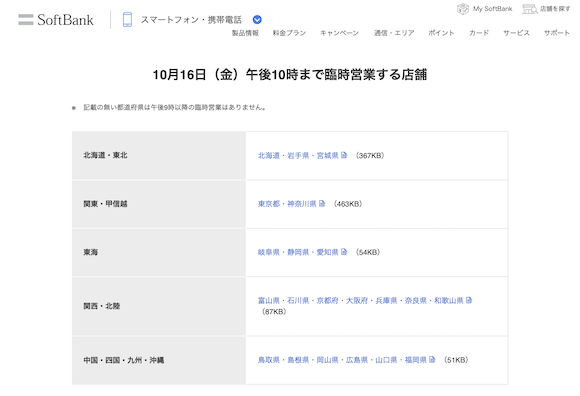Screen dimensions: 580x396
Task: Open the 店舗を探す link
Action: click(x=555, y=9)
